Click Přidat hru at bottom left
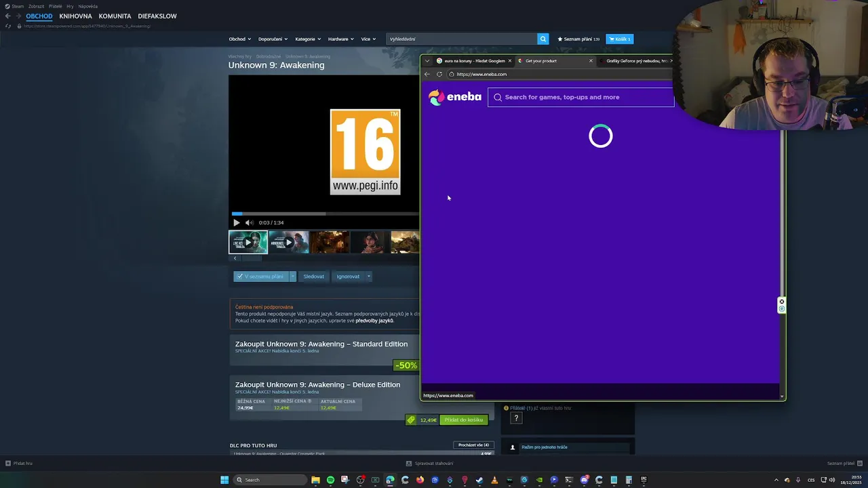This screenshot has height=488, width=868. click(19, 463)
